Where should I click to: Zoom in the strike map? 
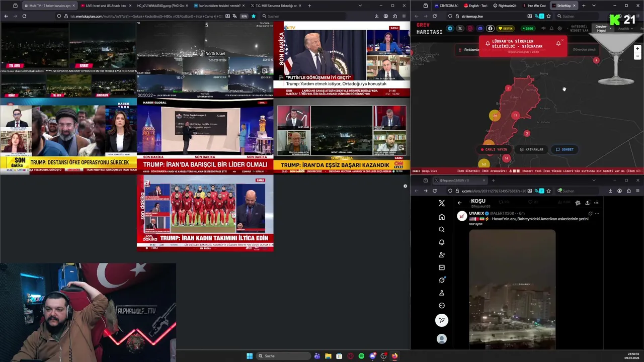pos(637,49)
